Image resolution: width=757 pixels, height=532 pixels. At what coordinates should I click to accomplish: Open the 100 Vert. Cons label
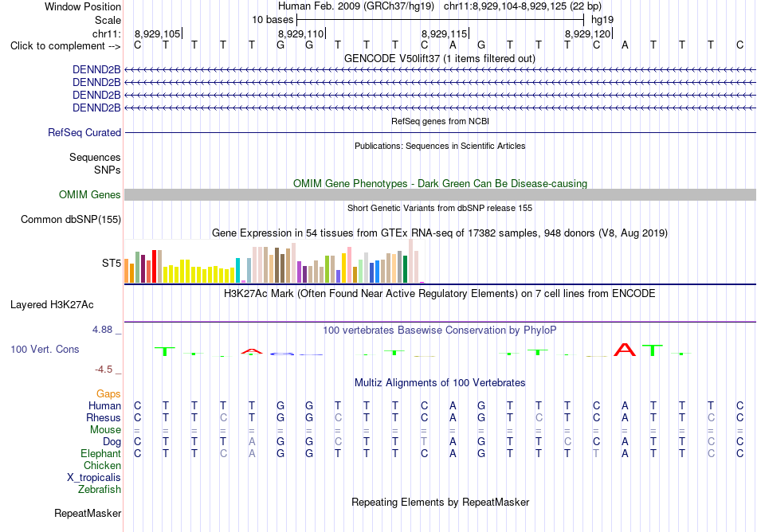pyautogui.click(x=45, y=349)
